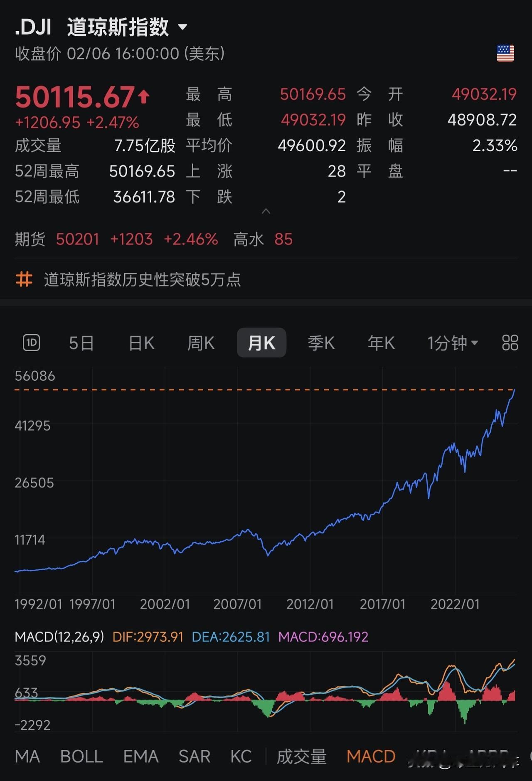Enable the EMA indicator

(141, 756)
